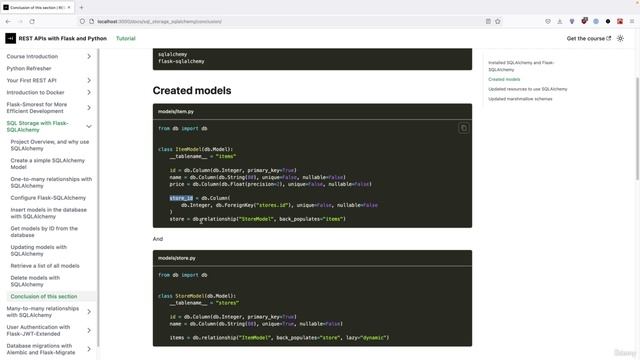
Task: Copy code from models/item.py block
Action: [x=464, y=128]
